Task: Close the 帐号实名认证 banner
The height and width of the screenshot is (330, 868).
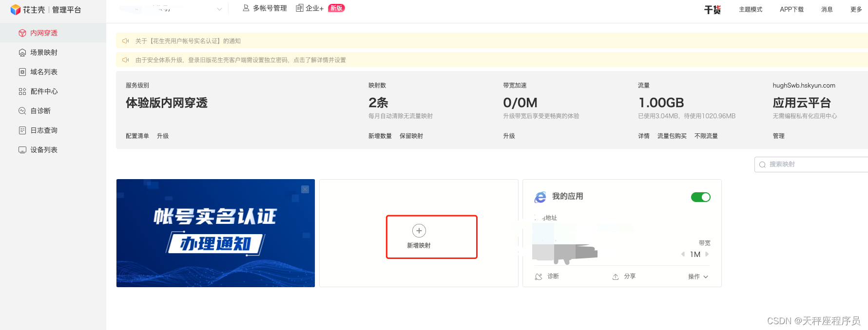Action: [305, 189]
